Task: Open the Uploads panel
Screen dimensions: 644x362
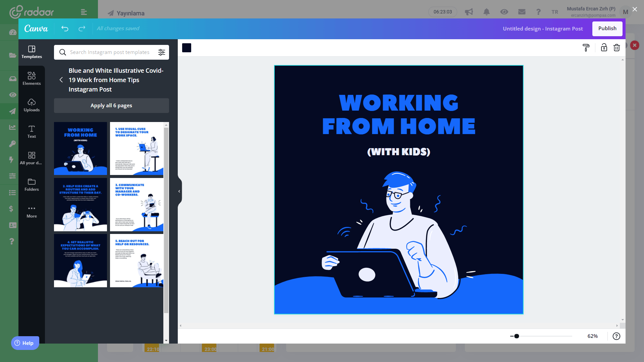Action: point(32,105)
